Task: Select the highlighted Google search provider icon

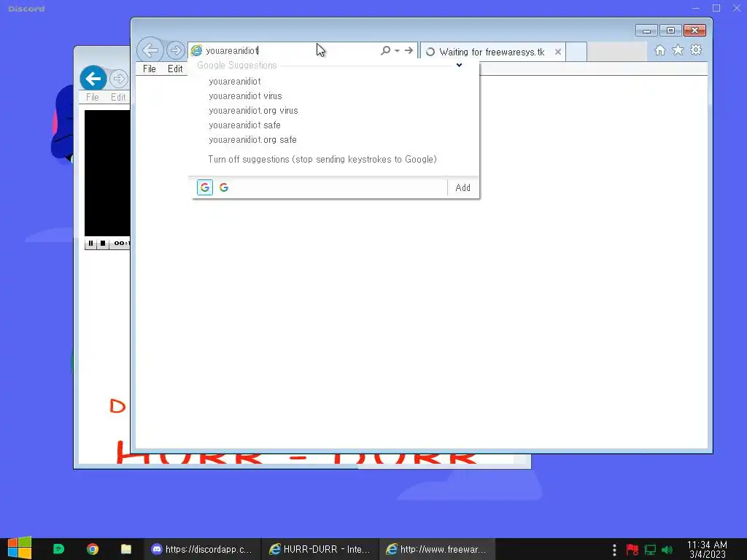Action: (205, 187)
